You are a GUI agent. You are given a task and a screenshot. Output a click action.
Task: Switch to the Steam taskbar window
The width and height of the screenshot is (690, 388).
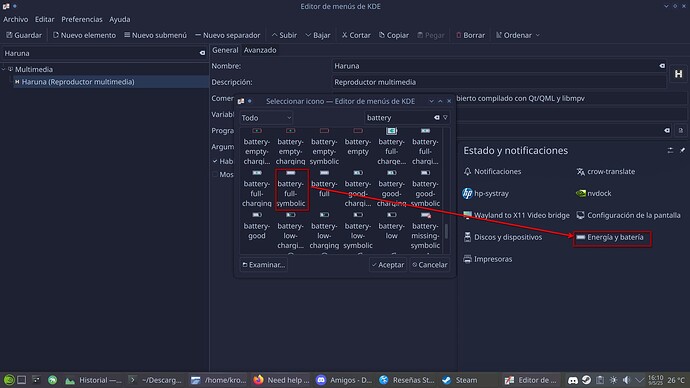460,380
